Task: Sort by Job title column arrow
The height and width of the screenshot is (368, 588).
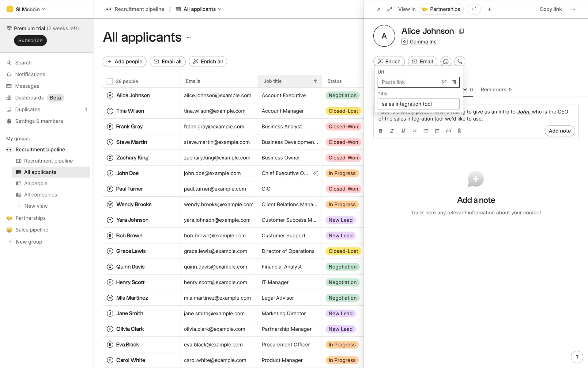Action: point(315,81)
